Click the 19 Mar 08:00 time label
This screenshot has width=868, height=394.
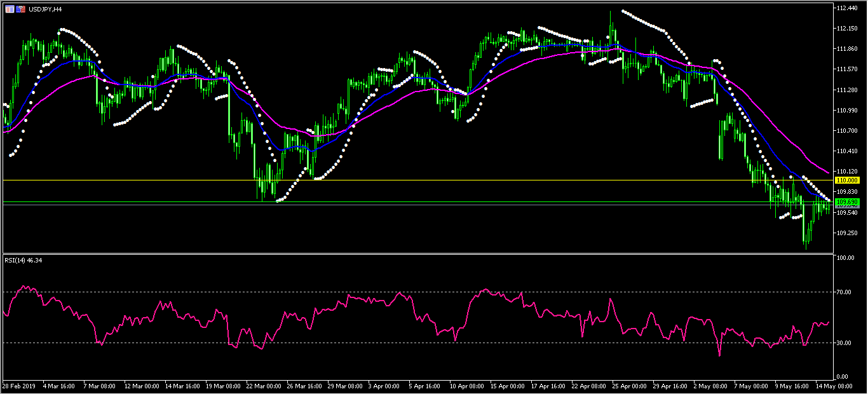pos(222,386)
